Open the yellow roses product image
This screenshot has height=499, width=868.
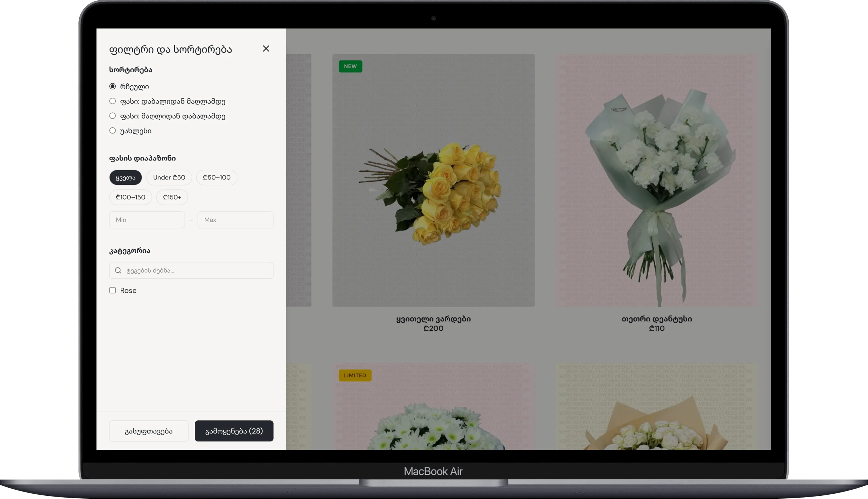[x=433, y=180]
